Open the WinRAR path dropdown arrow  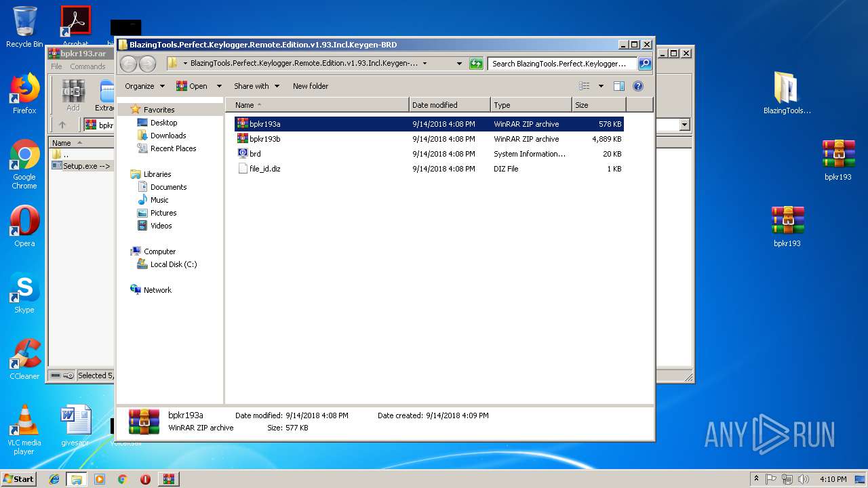click(684, 125)
